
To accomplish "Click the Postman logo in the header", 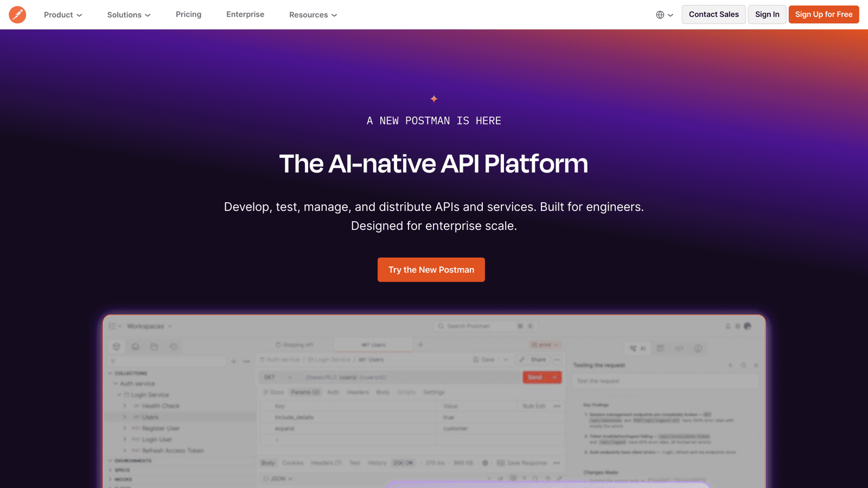I will 17,15.
